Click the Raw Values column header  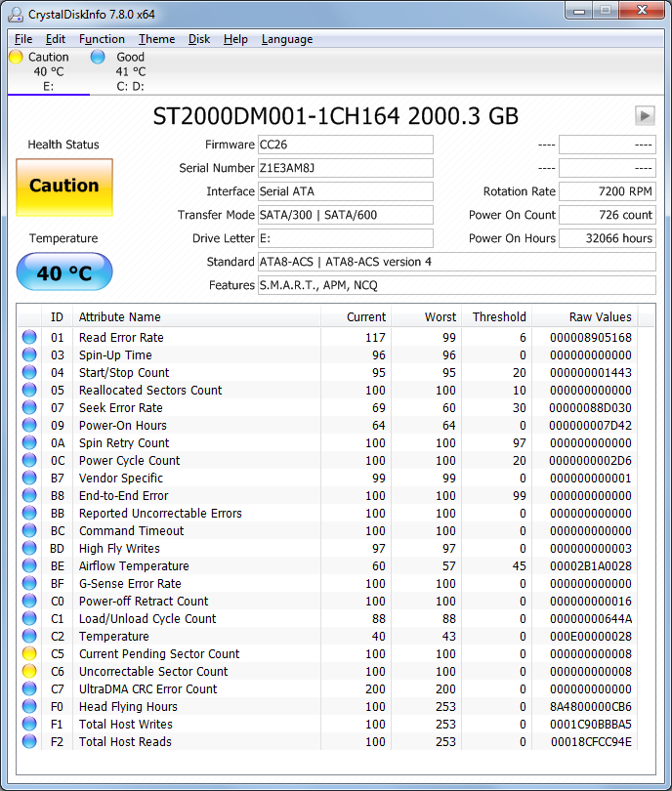[x=585, y=316]
